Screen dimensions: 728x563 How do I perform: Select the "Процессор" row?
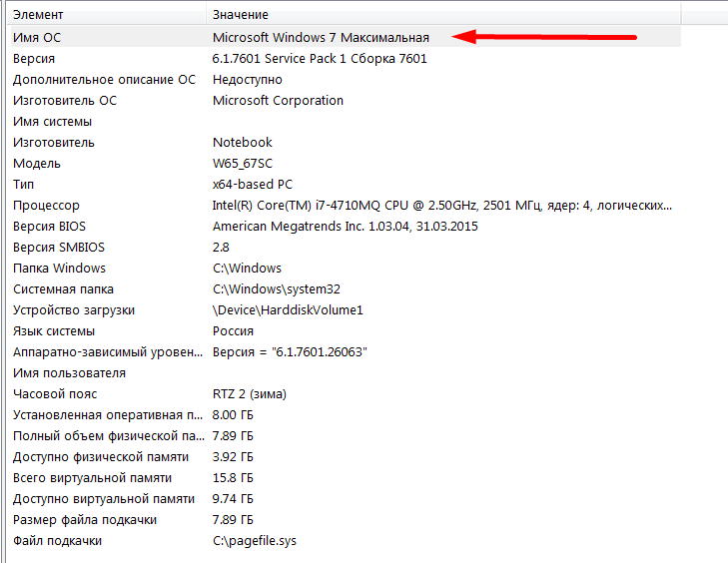(x=46, y=206)
